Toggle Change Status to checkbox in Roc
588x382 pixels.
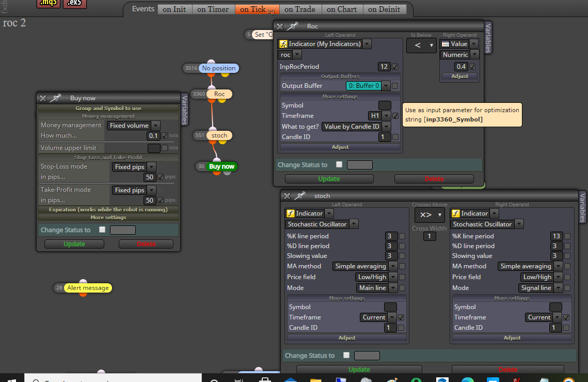339,164
